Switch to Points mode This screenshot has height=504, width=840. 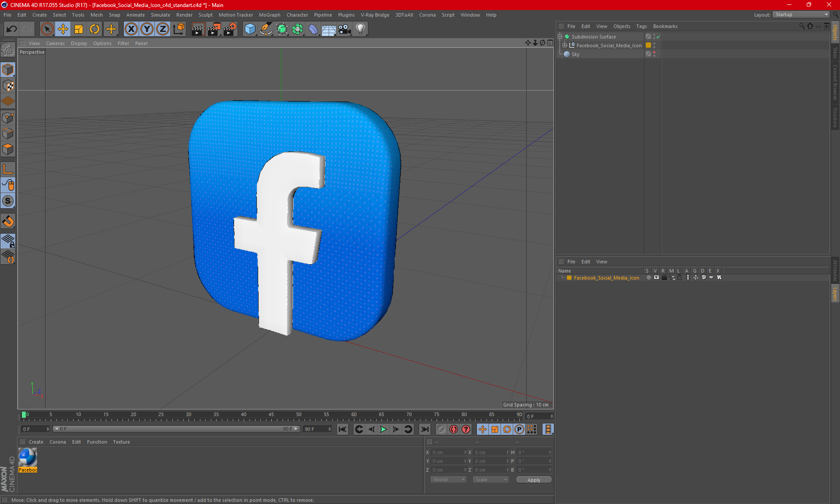8,118
